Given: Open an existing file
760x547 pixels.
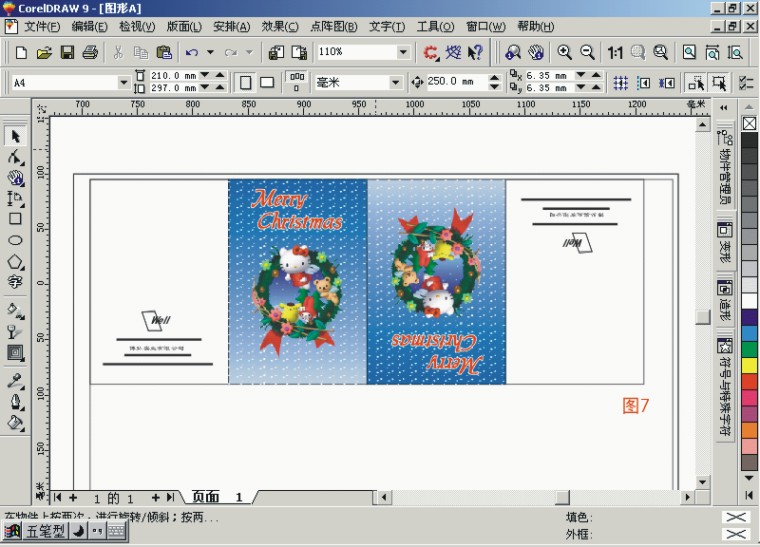Looking at the screenshot, I should (44, 52).
